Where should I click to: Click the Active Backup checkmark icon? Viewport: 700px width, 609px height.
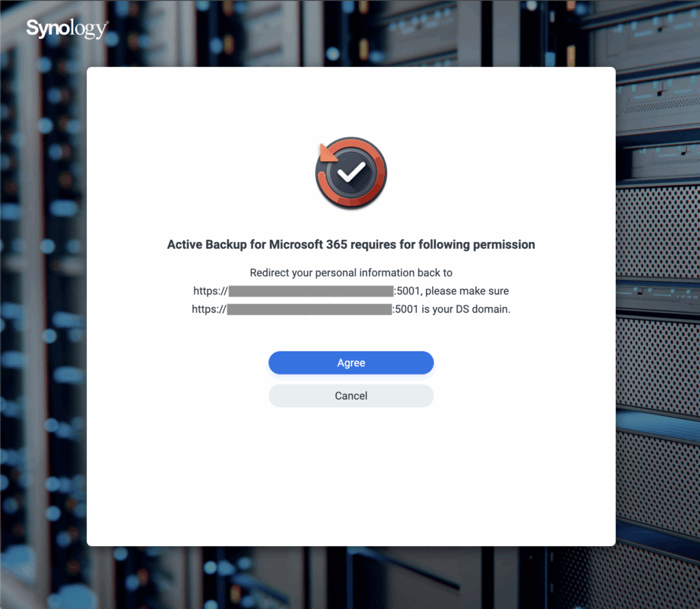(x=351, y=173)
